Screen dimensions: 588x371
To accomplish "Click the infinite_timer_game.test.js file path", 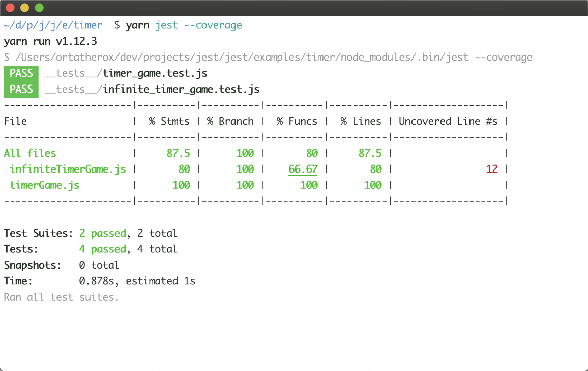I will point(152,90).
